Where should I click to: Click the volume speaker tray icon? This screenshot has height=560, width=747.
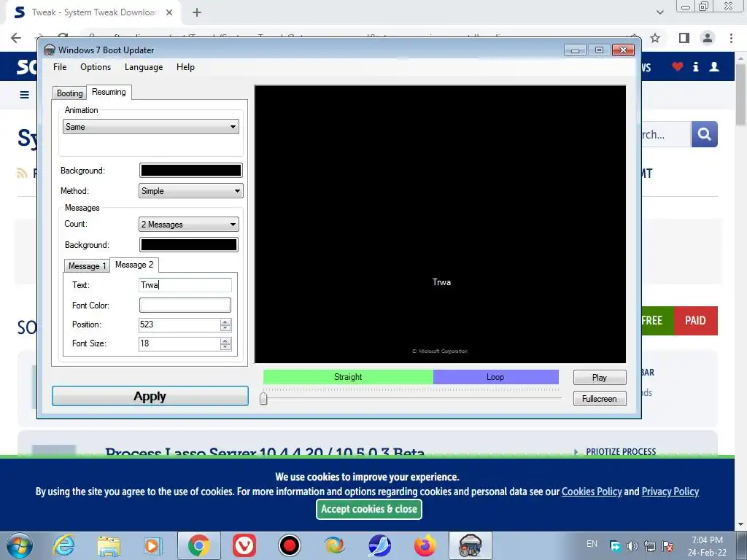point(632,546)
